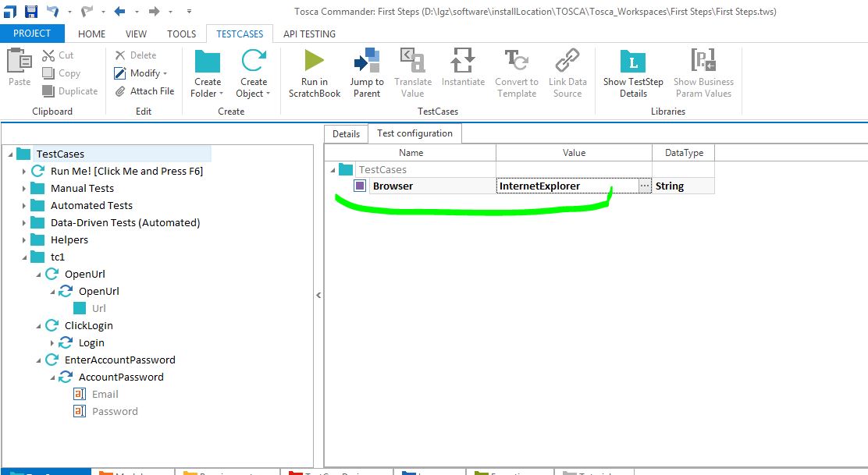This screenshot has width=868, height=475.
Task: Collapse the left tree panel with the splitter arrow
Action: (x=318, y=296)
